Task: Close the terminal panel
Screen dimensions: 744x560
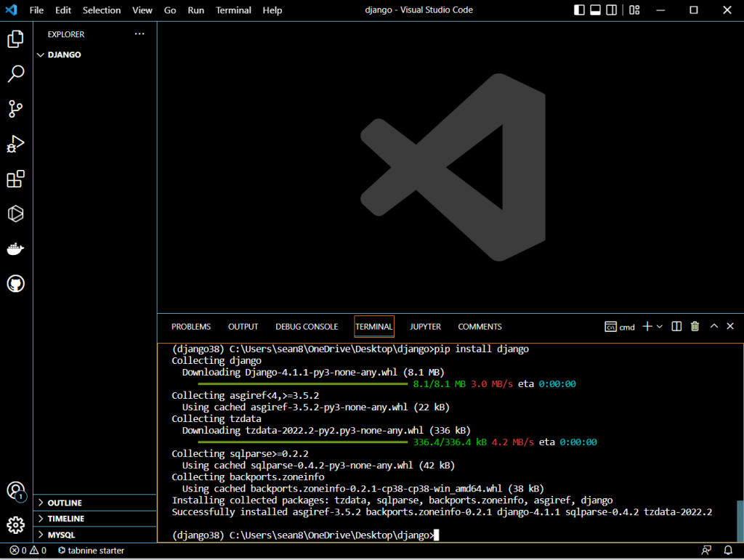Action: point(730,325)
